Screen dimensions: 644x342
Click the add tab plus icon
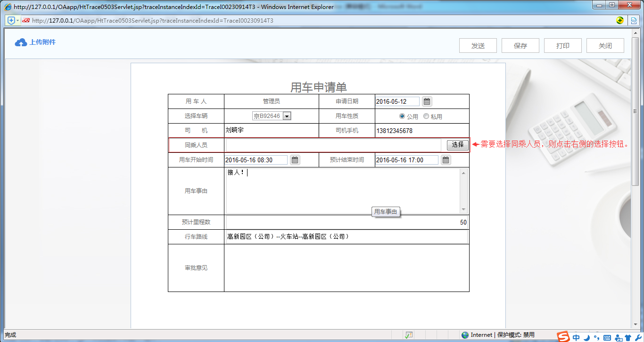click(10, 21)
